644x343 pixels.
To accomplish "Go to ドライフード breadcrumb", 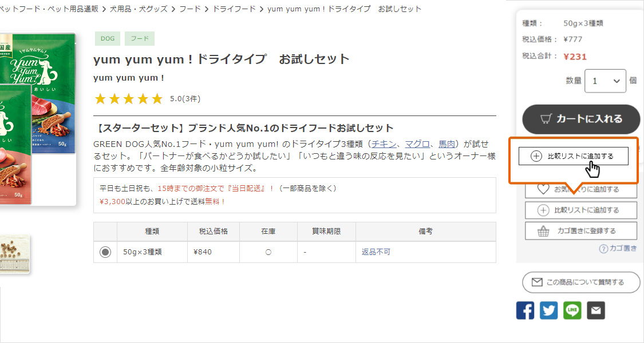I will pos(234,9).
